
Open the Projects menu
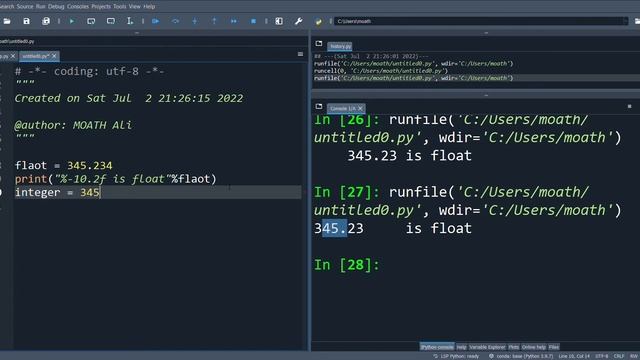[x=101, y=7]
